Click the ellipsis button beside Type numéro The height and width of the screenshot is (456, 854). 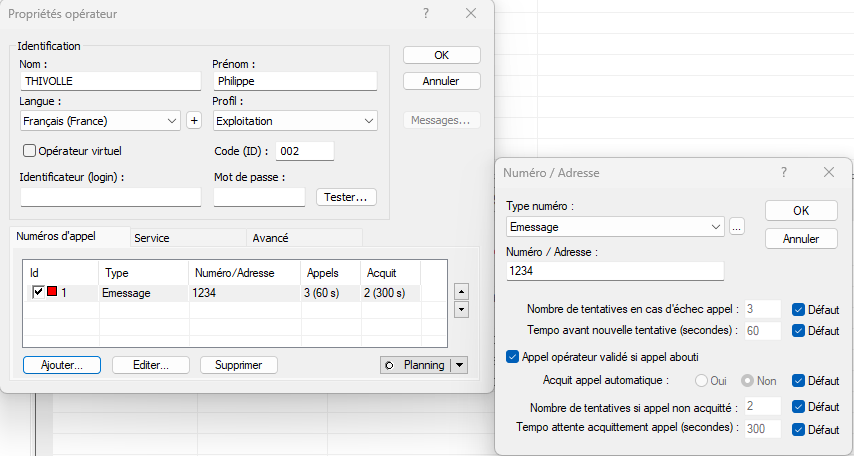tap(738, 227)
